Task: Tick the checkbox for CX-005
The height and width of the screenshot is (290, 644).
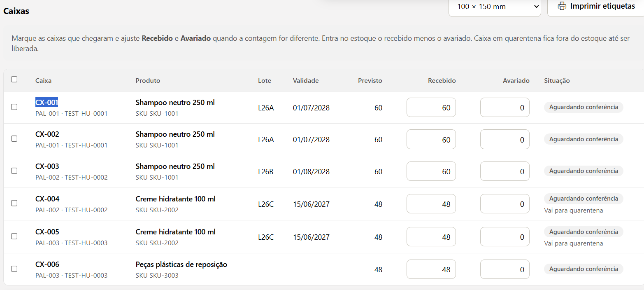Action: (14, 236)
